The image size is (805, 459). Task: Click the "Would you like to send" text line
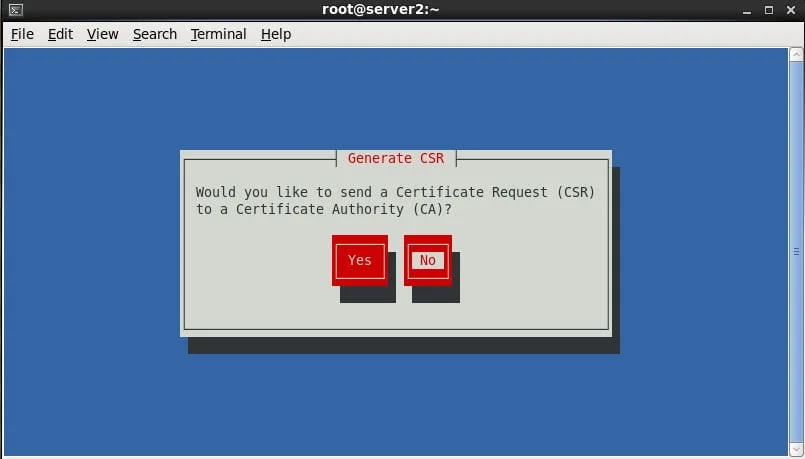click(395, 191)
